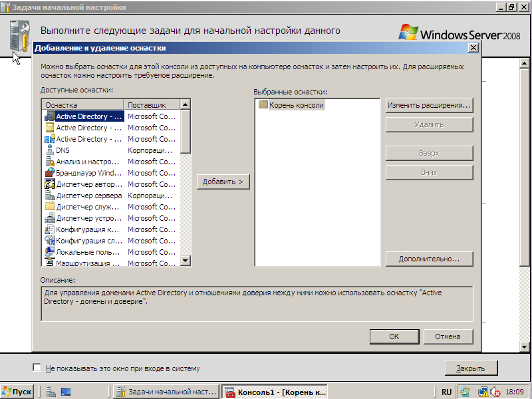This screenshot has width=532, height=399.
Task: Click the Диспетчер сервера icon
Action: coord(49,196)
